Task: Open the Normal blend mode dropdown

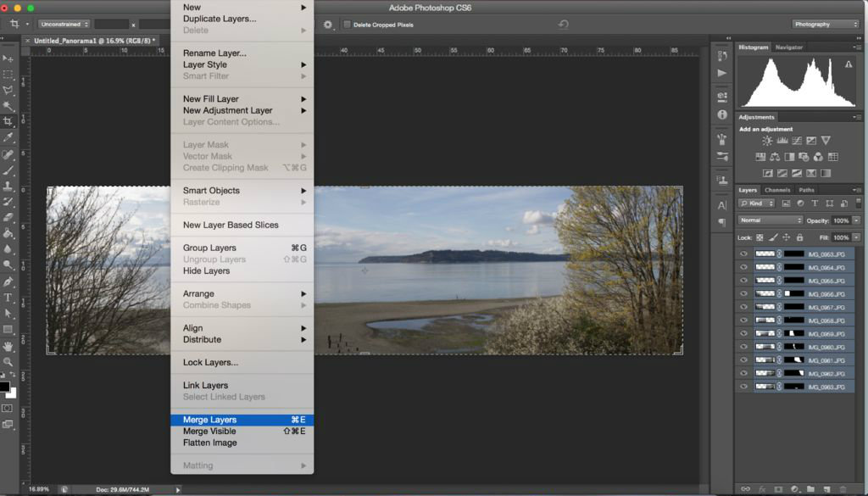Action: click(769, 220)
